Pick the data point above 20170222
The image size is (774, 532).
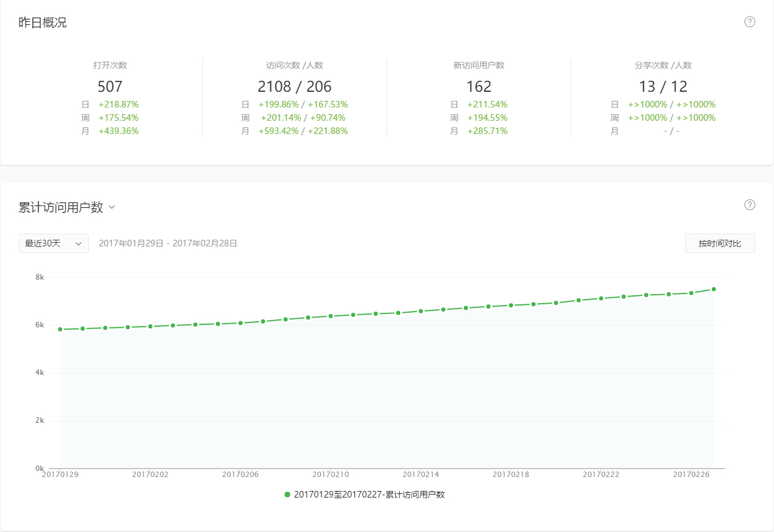[x=601, y=298]
